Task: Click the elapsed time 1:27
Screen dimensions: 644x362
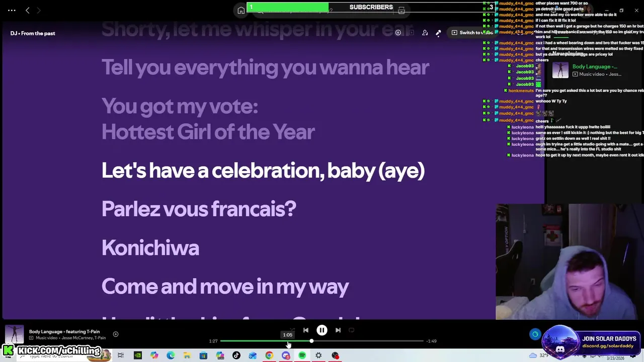Action: click(213, 341)
